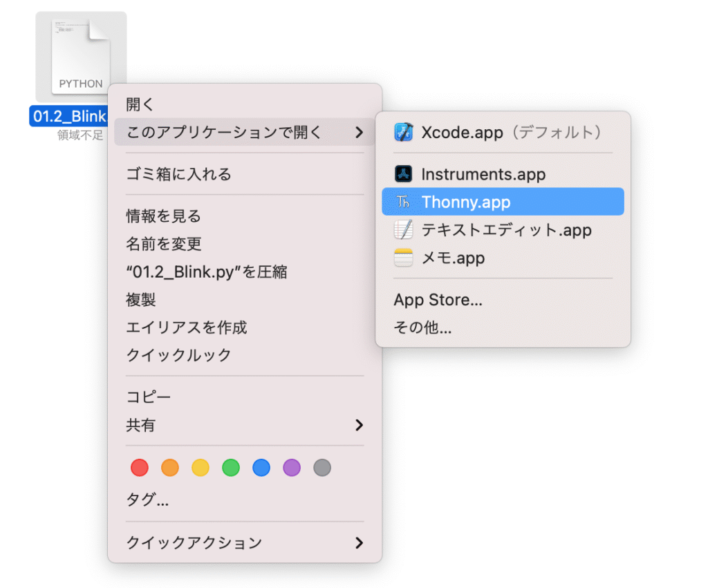This screenshot has width=708, height=588.
Task: Click the Instruments app icon
Action: pyautogui.click(x=403, y=173)
